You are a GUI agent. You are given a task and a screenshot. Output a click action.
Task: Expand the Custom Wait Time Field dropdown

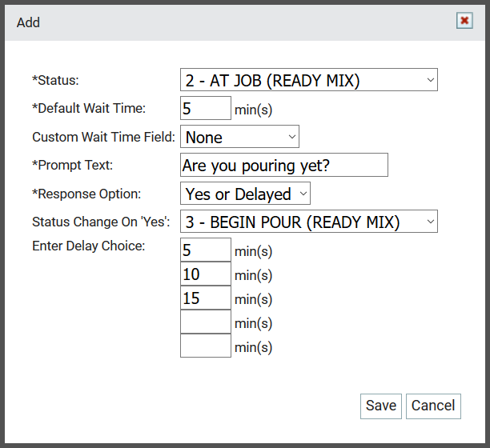pos(239,137)
